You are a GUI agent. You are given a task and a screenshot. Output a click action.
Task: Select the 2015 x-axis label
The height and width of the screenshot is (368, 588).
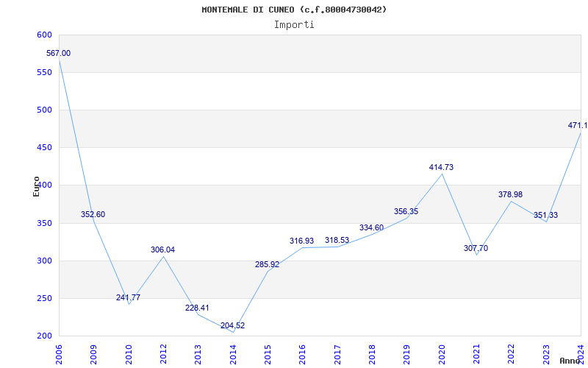click(268, 355)
